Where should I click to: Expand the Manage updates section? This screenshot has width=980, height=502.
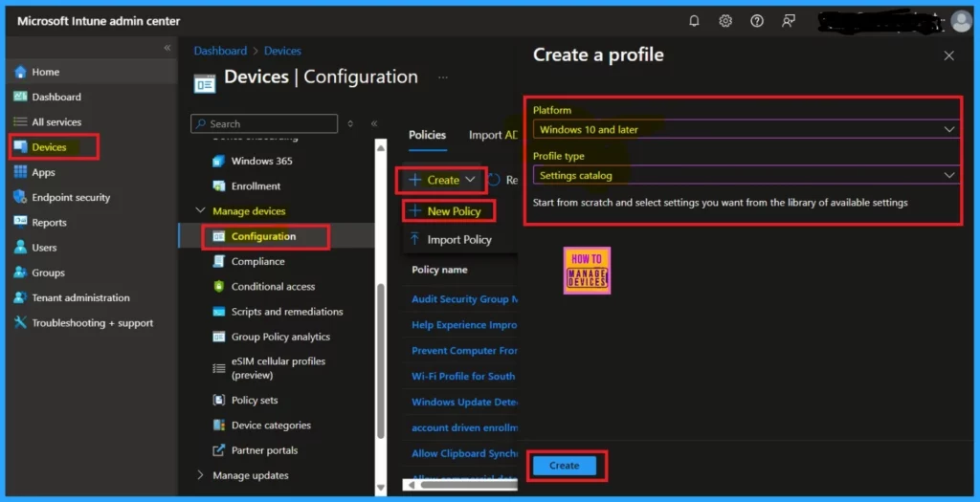pos(200,475)
